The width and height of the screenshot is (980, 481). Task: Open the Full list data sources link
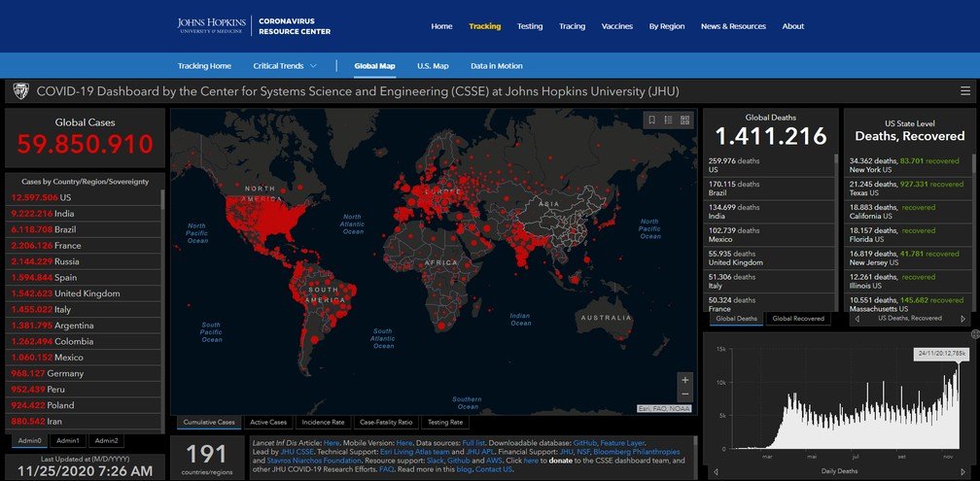click(474, 442)
